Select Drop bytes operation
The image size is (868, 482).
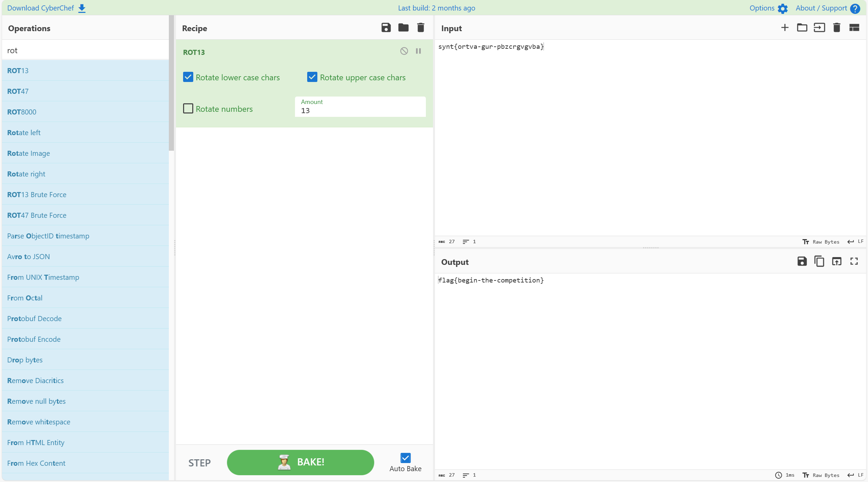(85, 360)
